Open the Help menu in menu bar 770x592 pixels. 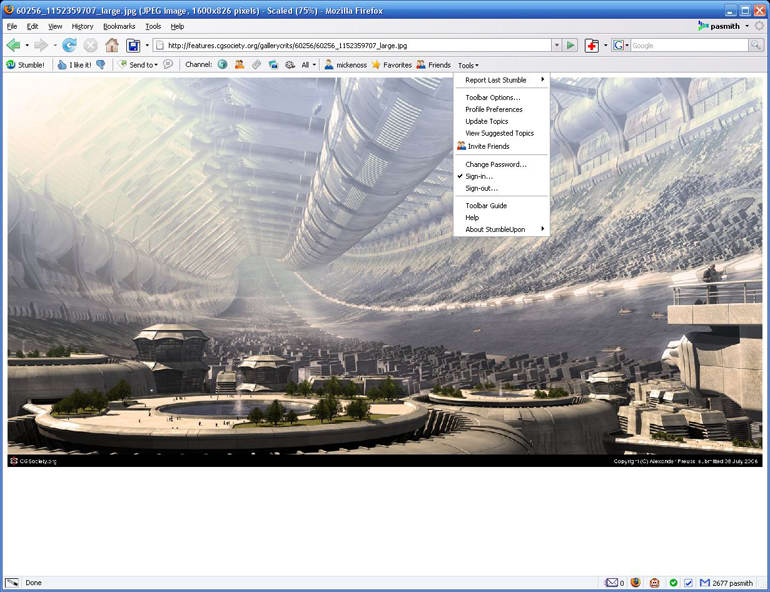coord(177,27)
